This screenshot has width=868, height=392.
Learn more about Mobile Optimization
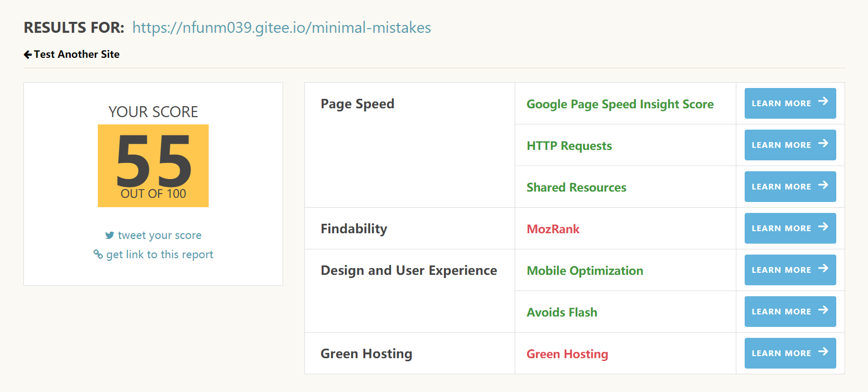[790, 270]
